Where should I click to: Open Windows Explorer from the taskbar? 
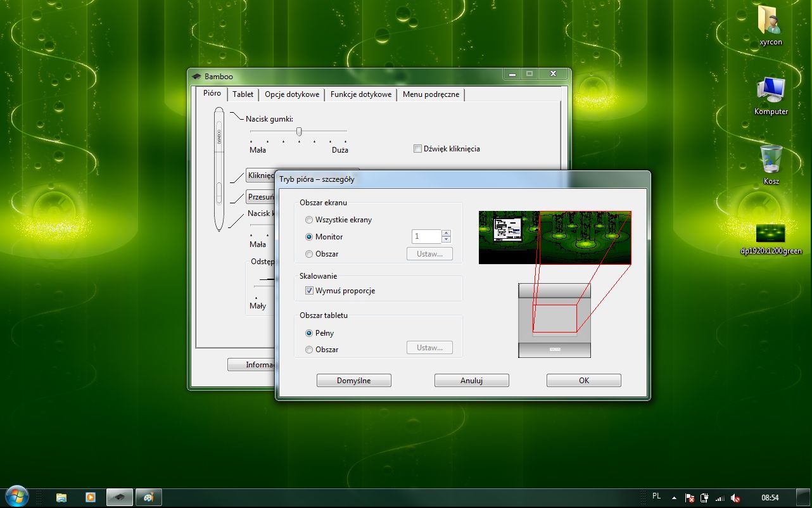point(61,497)
